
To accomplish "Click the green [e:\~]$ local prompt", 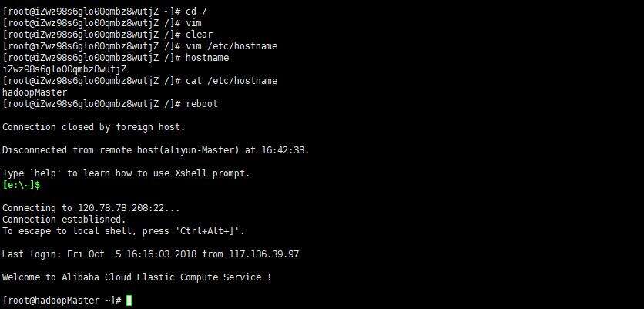I will coord(21,185).
